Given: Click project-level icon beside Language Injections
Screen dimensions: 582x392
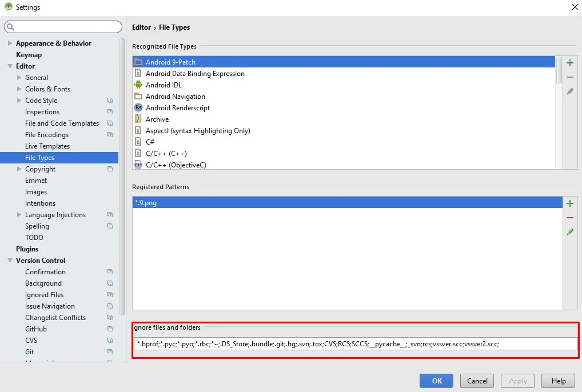Looking at the screenshot, I should point(110,214).
